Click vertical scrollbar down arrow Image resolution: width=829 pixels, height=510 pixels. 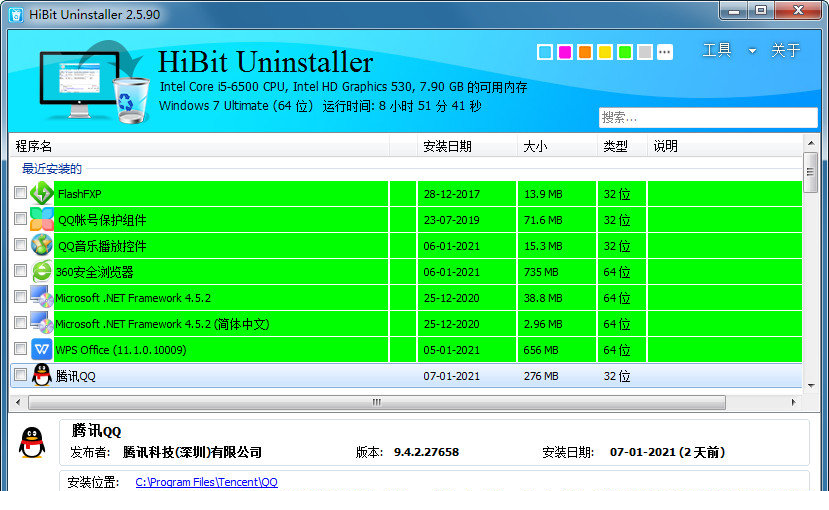(810, 385)
